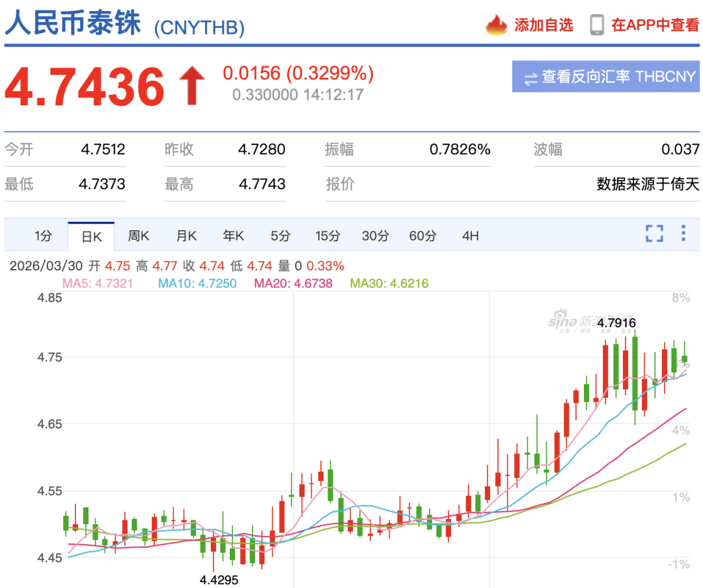The width and height of the screenshot is (703, 588).
Task: Switch to the 5分 interval tab
Action: point(280,236)
